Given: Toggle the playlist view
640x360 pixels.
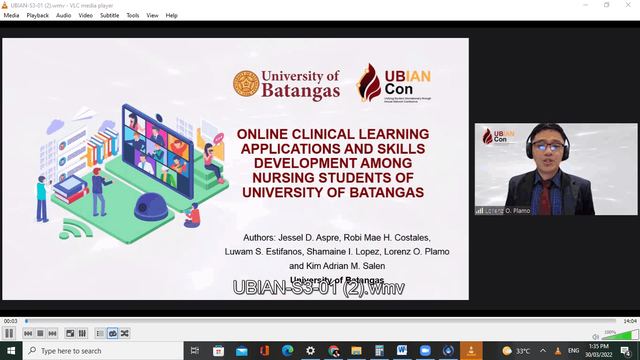Looking at the screenshot, I should 100,333.
